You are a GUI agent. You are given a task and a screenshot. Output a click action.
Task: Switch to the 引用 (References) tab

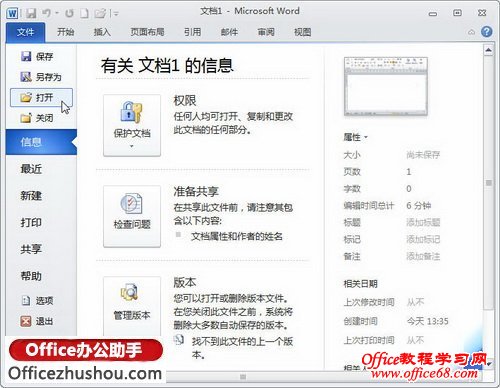192,32
